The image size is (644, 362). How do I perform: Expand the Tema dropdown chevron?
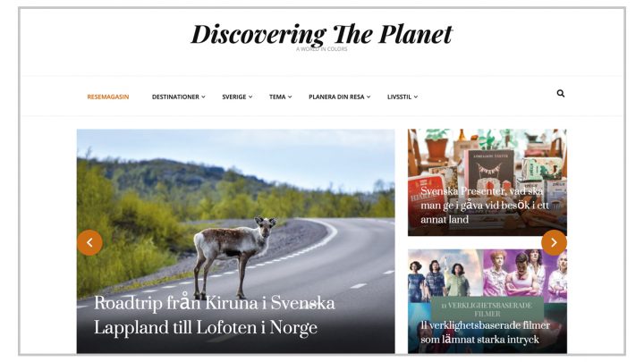(x=290, y=97)
